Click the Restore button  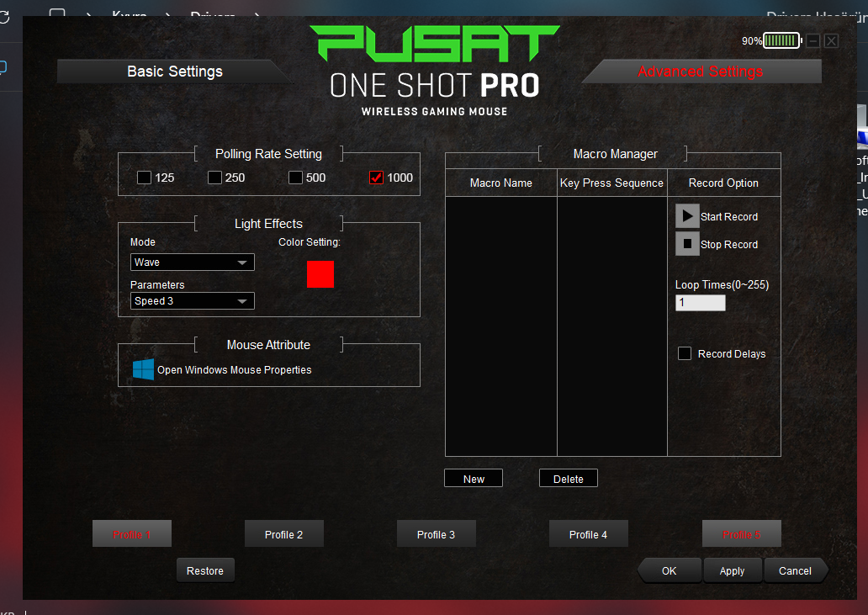[205, 570]
